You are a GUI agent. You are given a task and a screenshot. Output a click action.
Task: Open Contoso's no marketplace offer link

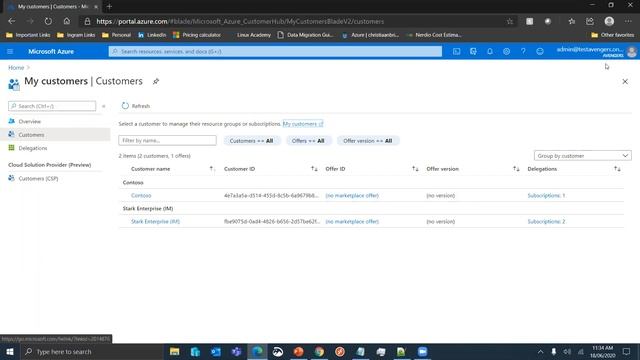pos(352,196)
